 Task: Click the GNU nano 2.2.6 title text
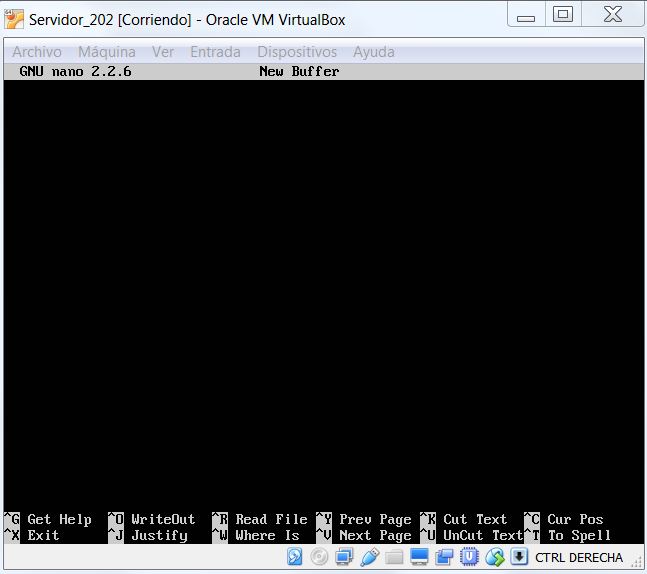coord(76,71)
